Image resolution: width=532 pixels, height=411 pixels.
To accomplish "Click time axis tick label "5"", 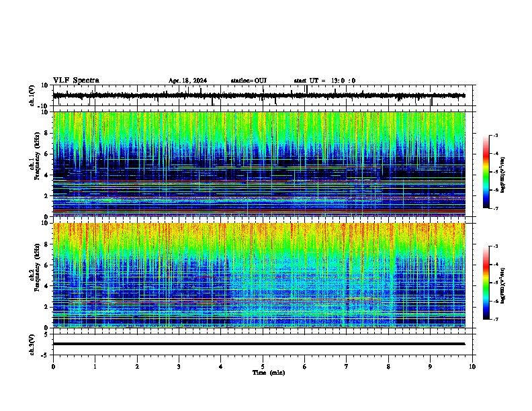I will point(263,367).
